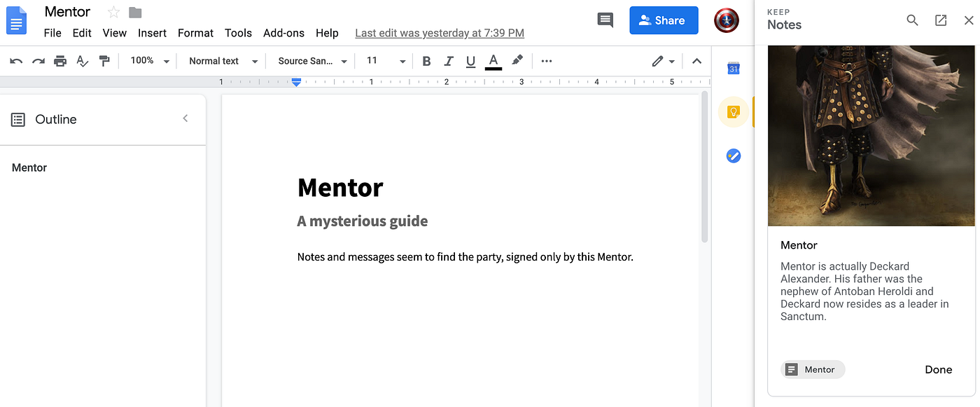This screenshot has height=407, width=980.
Task: Open the 100% zoom dropdown
Action: click(150, 61)
